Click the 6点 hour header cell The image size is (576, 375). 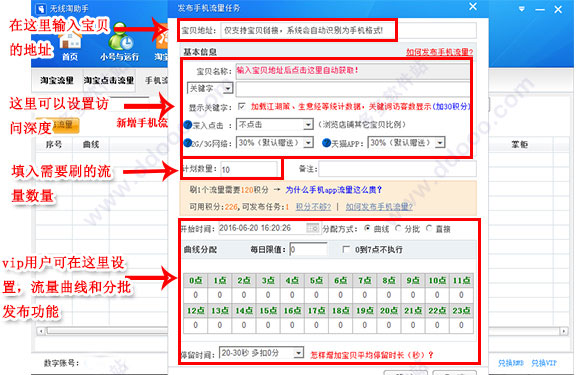click(x=340, y=281)
